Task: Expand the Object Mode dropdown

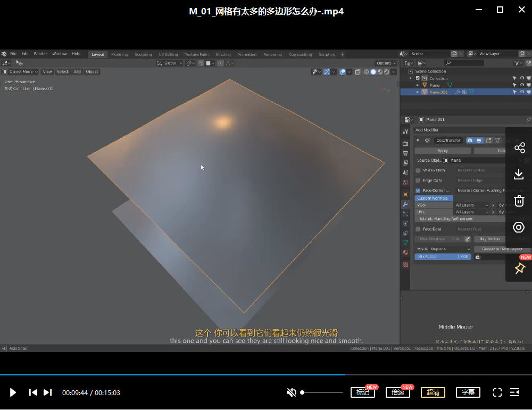Action: coord(20,72)
